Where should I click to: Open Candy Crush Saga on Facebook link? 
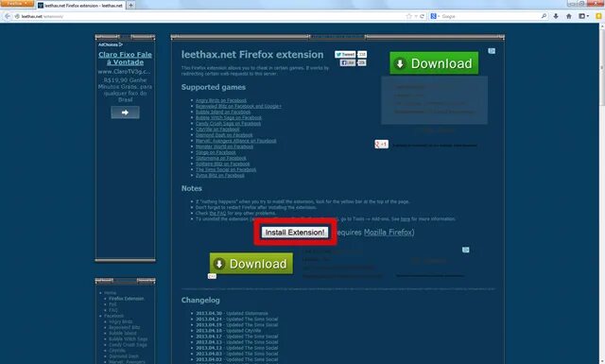click(x=228, y=124)
